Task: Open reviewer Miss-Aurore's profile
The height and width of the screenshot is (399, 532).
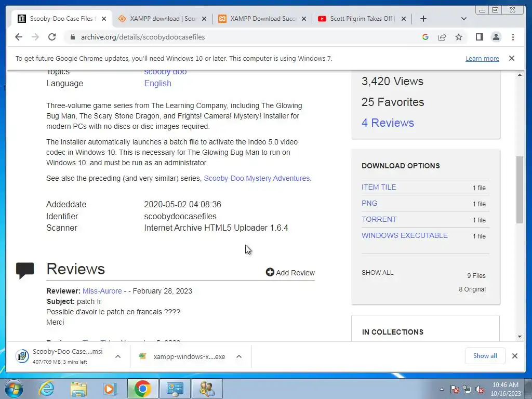Action: pyautogui.click(x=102, y=291)
